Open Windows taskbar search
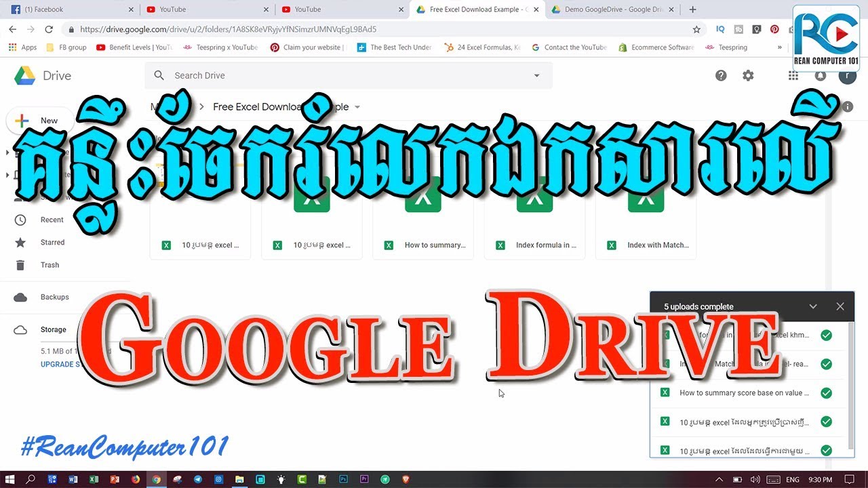This screenshot has width=868, height=488. coord(31,479)
